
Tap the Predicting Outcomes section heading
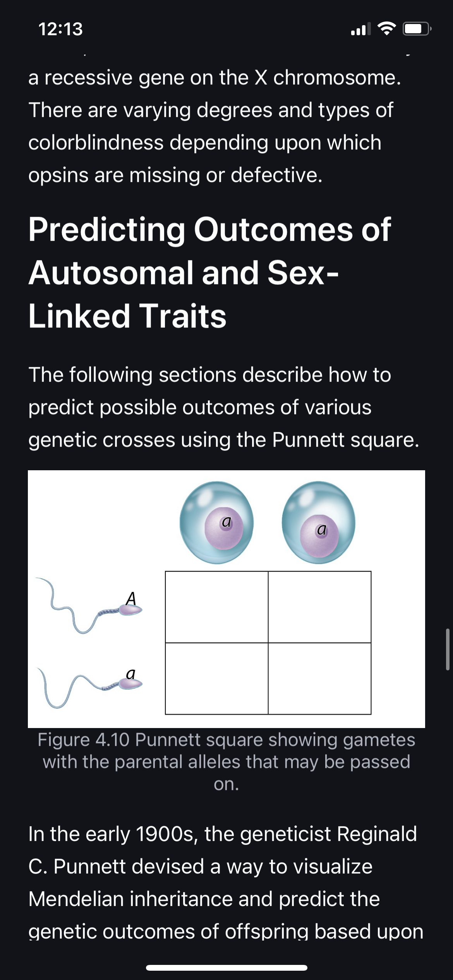click(x=209, y=272)
